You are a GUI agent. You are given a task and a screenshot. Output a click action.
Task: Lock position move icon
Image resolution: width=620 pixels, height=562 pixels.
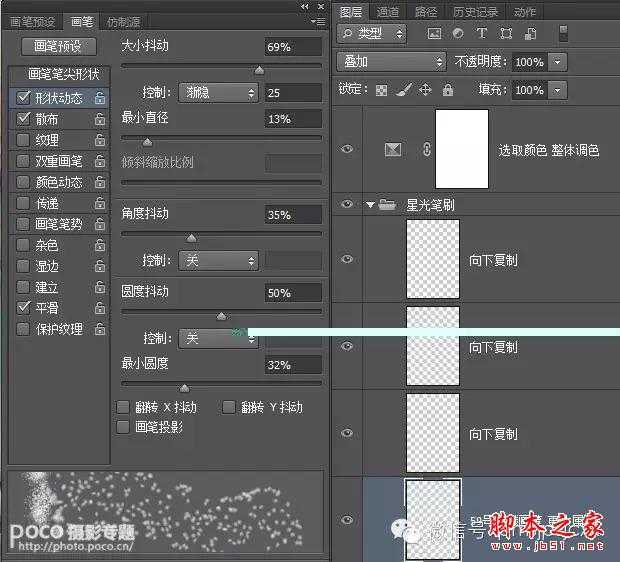point(425,90)
